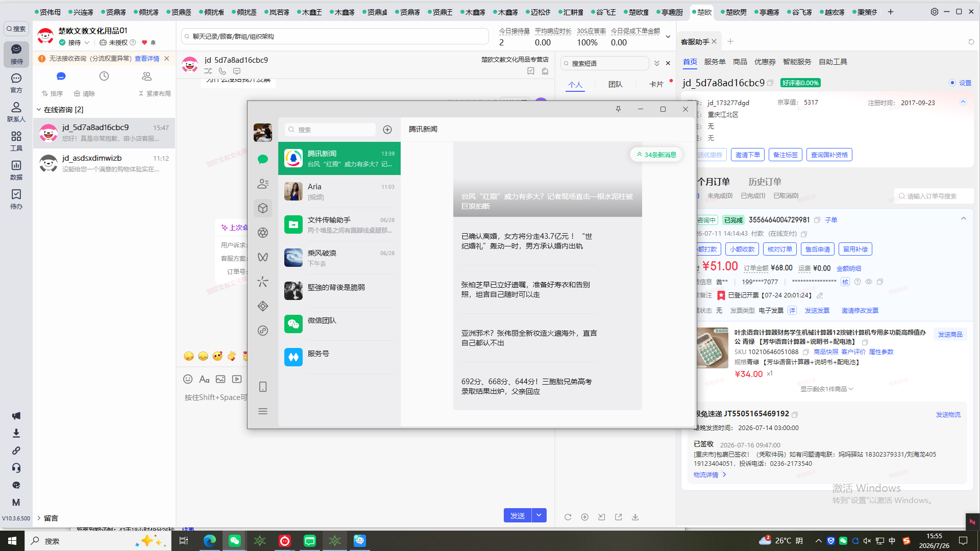The width and height of the screenshot is (980, 551).
Task: Open Microsoft Edge from the taskbar
Action: [x=210, y=541]
